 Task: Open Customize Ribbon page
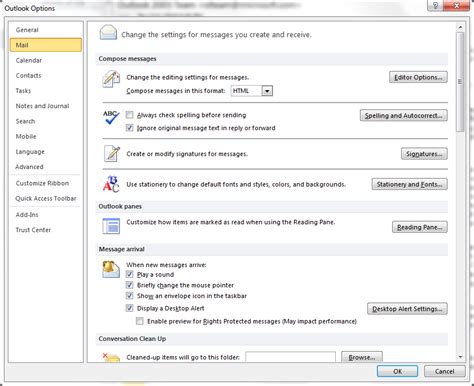(x=46, y=183)
